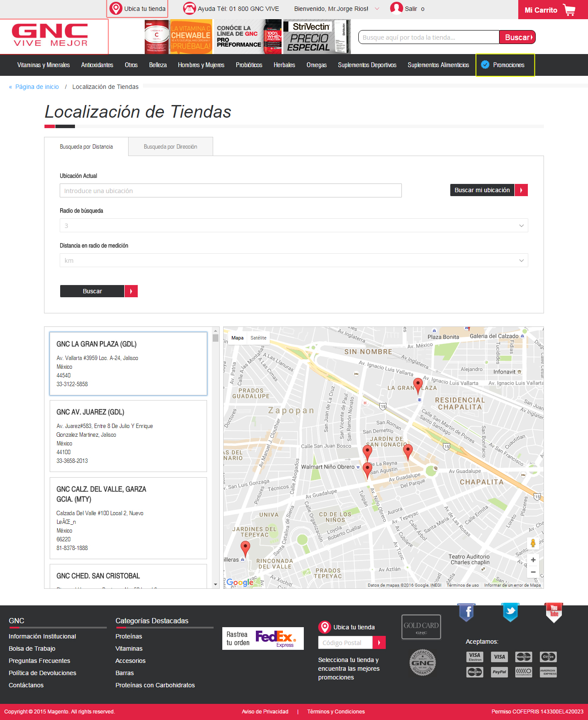
Task: Click the Facebook ribbon icon
Action: (466, 612)
